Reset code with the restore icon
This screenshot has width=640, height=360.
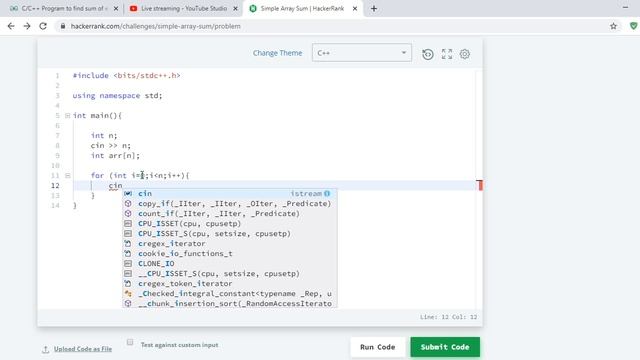click(x=427, y=54)
